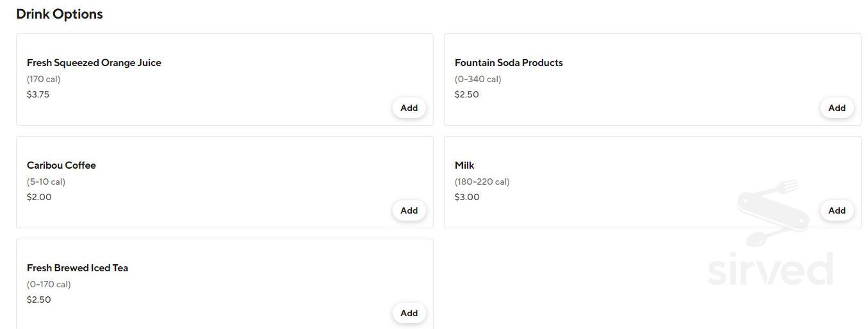This screenshot has width=868, height=329.
Task: Click the (5-10 cal) coffee calorie text
Action: (46, 181)
